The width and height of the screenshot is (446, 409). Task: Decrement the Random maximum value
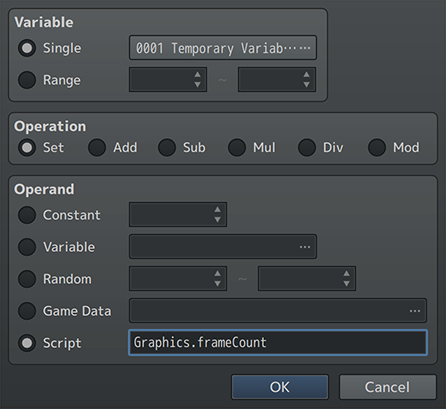click(347, 284)
